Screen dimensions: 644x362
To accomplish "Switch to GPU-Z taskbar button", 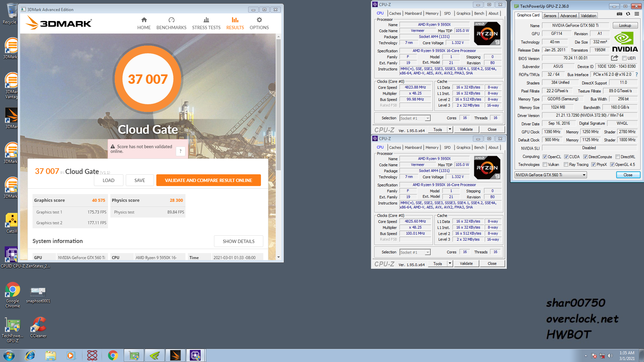I will (133, 355).
